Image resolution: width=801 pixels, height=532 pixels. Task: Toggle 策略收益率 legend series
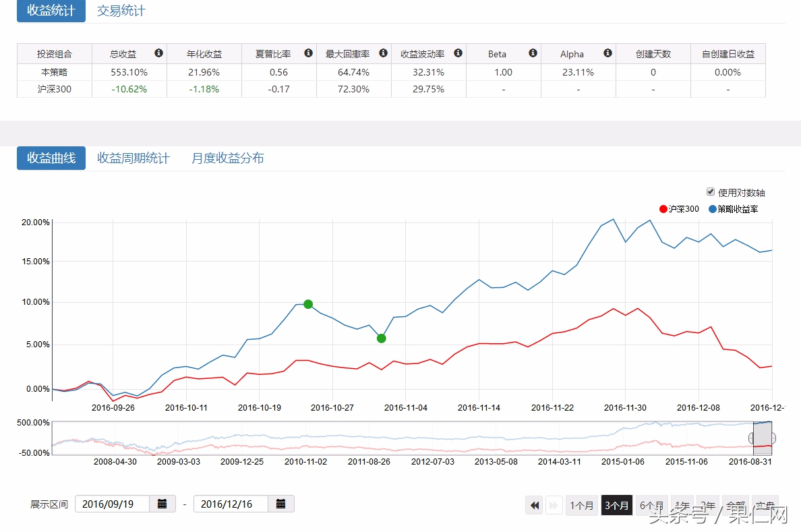click(733, 209)
